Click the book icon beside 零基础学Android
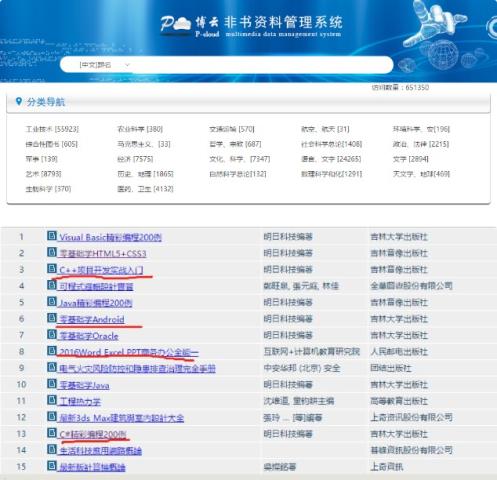 (52, 318)
